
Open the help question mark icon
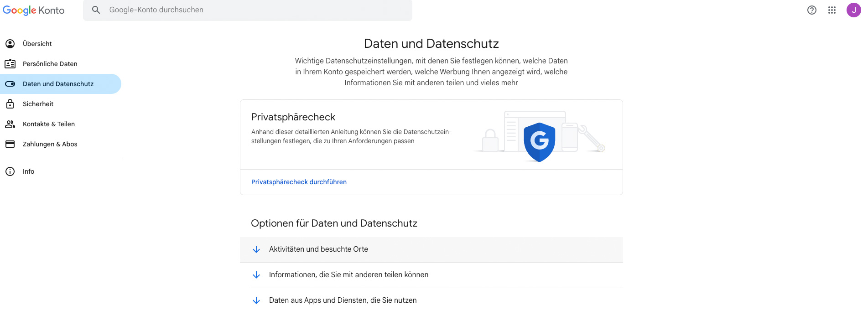pos(812,10)
